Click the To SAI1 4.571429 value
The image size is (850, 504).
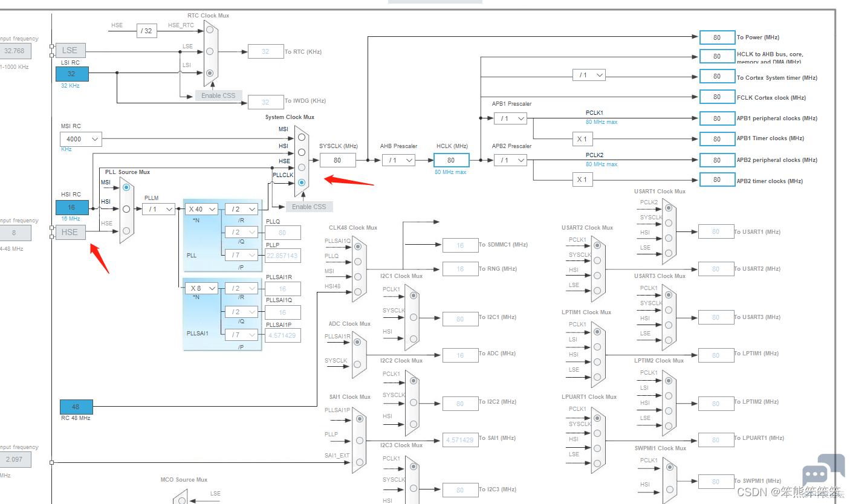point(460,440)
